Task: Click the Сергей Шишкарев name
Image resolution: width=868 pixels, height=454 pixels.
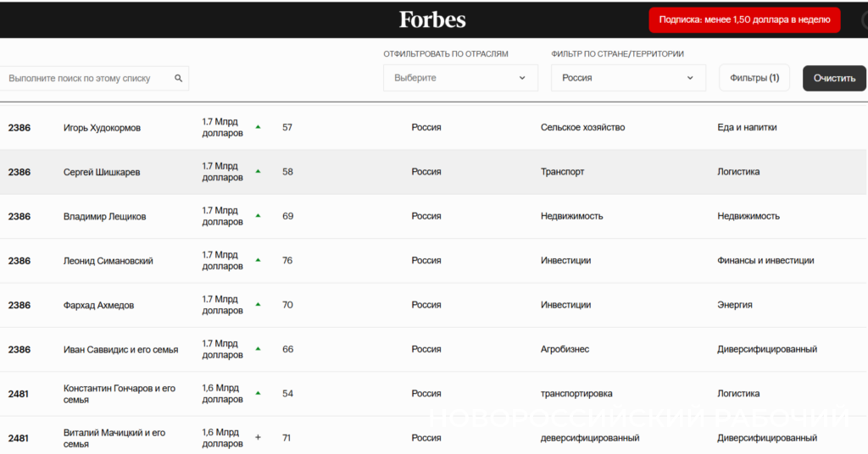Action: [102, 172]
